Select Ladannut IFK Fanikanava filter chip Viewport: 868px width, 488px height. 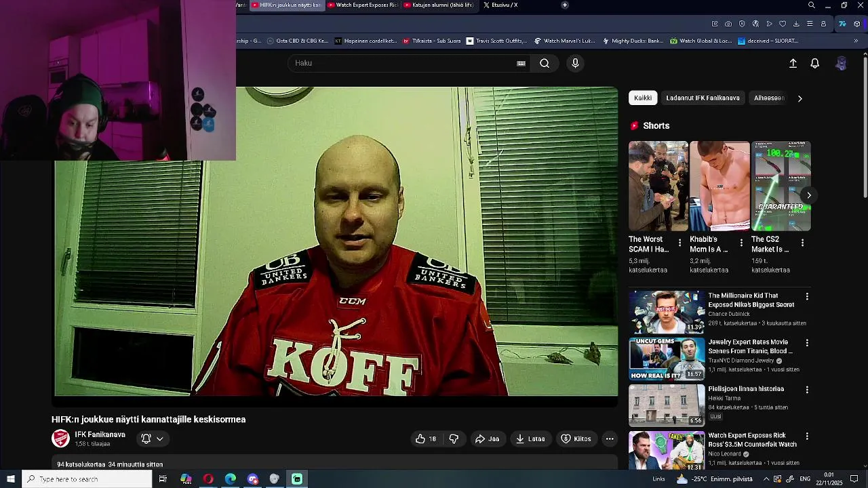tap(703, 98)
